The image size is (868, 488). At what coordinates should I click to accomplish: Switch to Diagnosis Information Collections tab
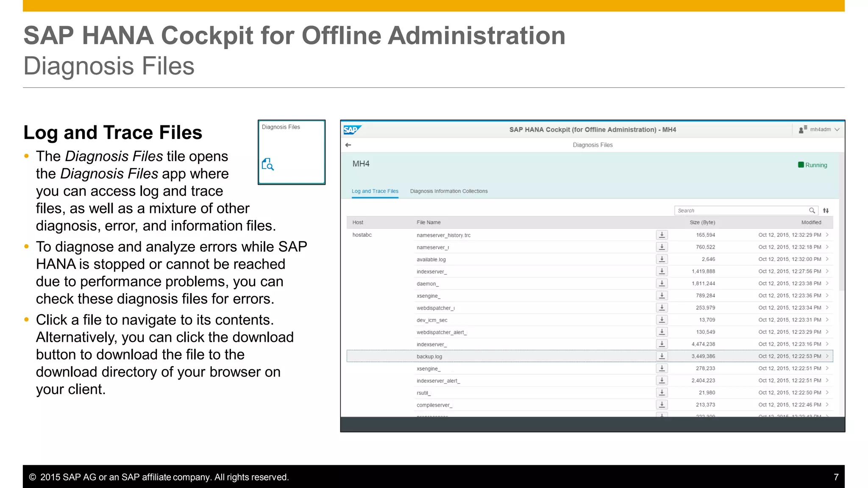pyautogui.click(x=449, y=191)
